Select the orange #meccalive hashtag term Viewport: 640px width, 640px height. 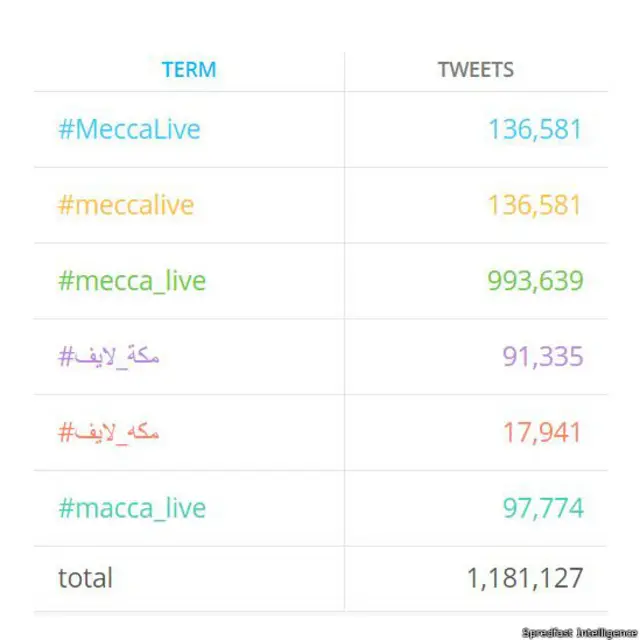pos(126,205)
